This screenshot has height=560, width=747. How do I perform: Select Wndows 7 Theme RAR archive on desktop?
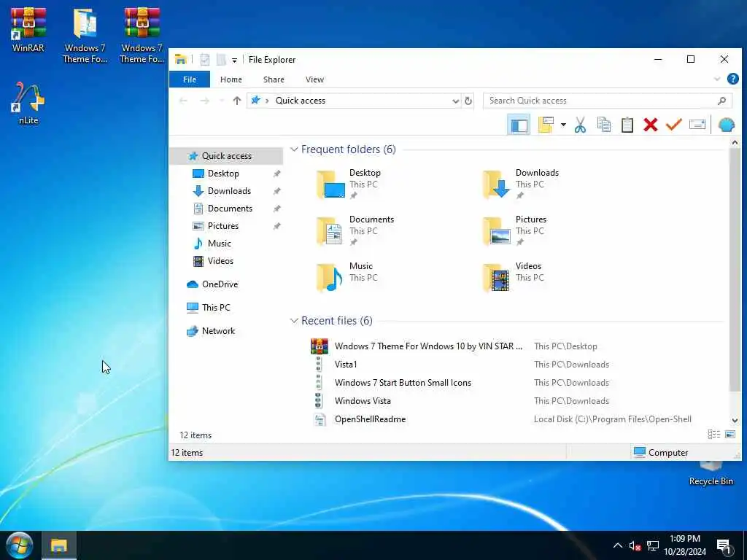[x=142, y=35]
